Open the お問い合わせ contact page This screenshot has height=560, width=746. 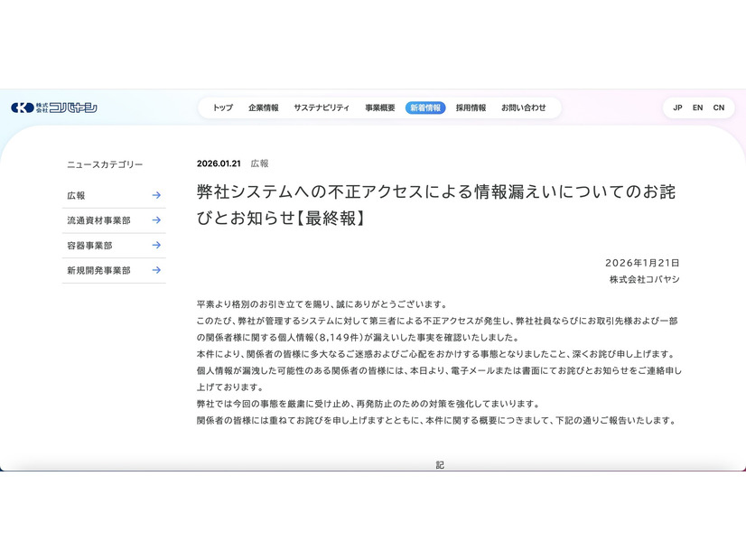[x=525, y=107]
